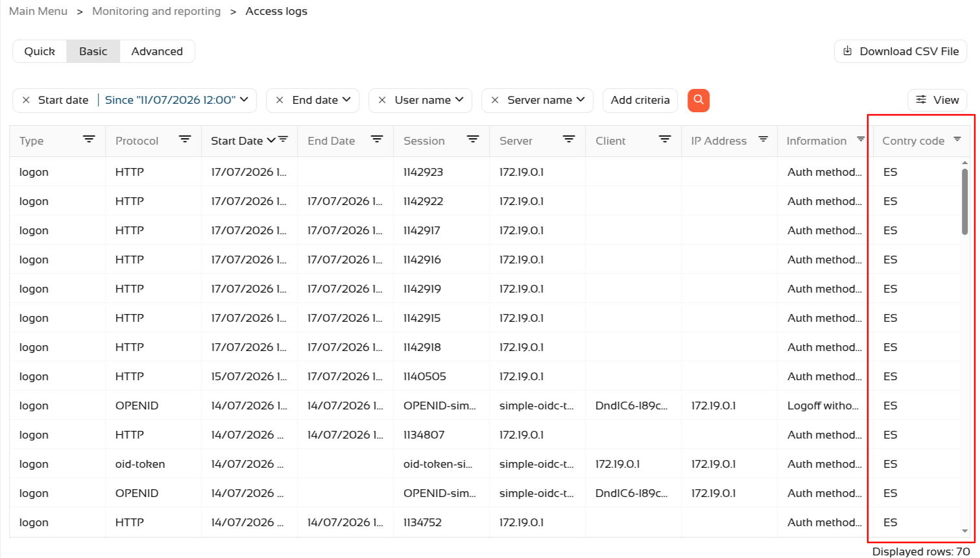This screenshot has width=980, height=558.
Task: Open Monitoring and reporting breadcrumb
Action: 156,11
